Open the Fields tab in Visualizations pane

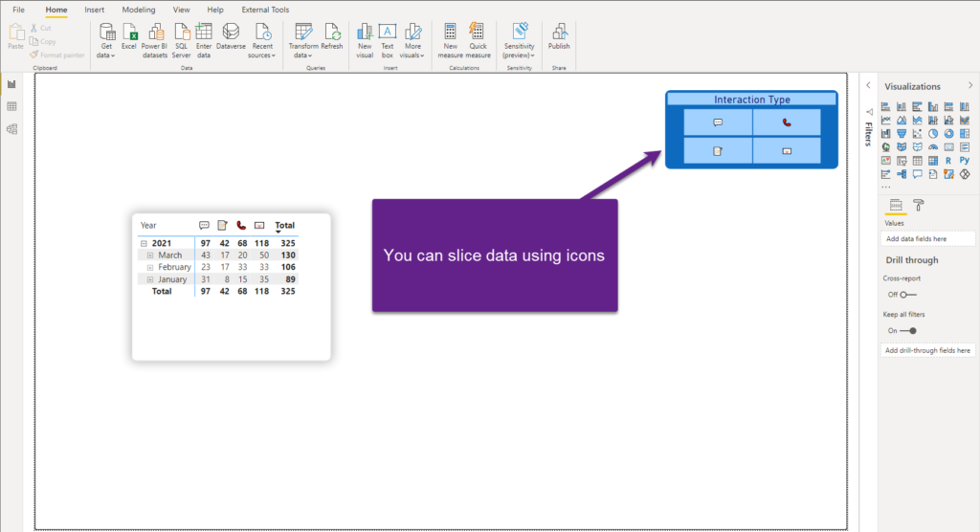click(x=896, y=205)
